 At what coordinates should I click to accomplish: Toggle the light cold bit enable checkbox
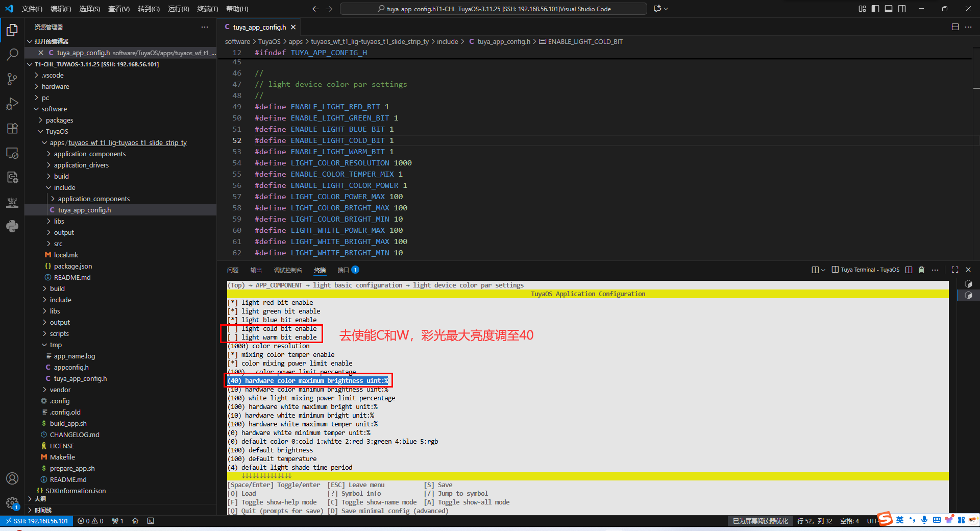[233, 329]
